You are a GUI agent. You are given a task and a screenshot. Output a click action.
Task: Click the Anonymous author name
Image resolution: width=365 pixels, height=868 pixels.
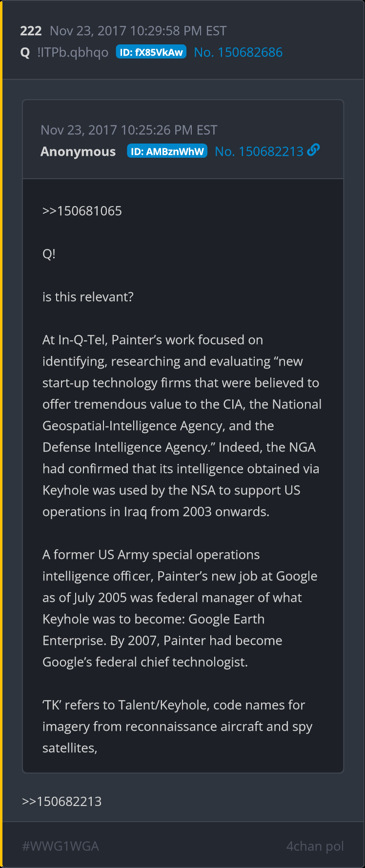pos(78,151)
